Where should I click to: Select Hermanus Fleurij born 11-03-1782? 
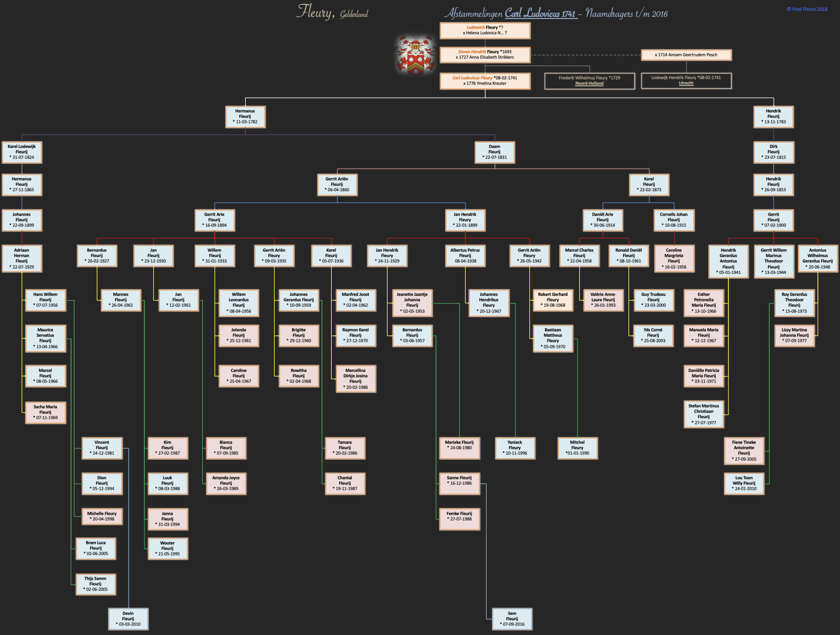[x=245, y=117]
